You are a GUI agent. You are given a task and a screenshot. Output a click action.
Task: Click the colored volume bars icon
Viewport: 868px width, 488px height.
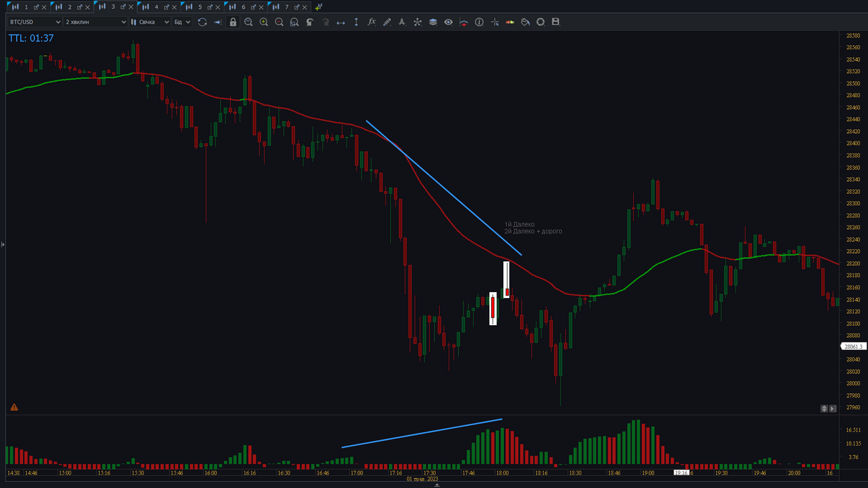(510, 22)
